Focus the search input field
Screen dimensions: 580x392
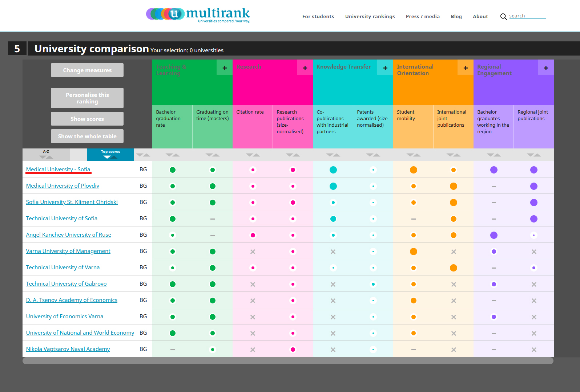pyautogui.click(x=527, y=16)
